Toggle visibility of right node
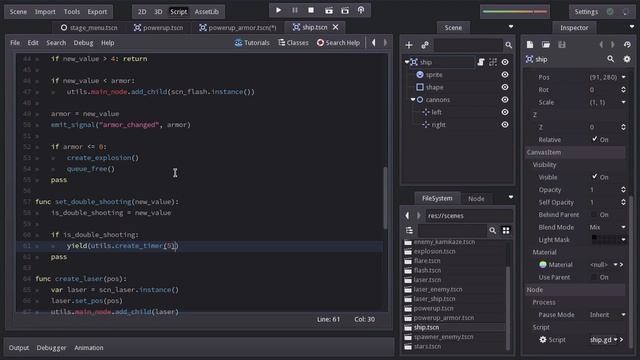The width and height of the screenshot is (640, 360). [505, 125]
